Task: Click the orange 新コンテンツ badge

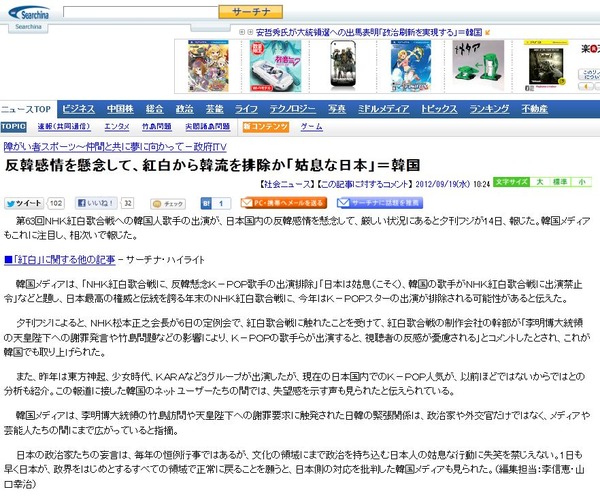Action: point(266,127)
